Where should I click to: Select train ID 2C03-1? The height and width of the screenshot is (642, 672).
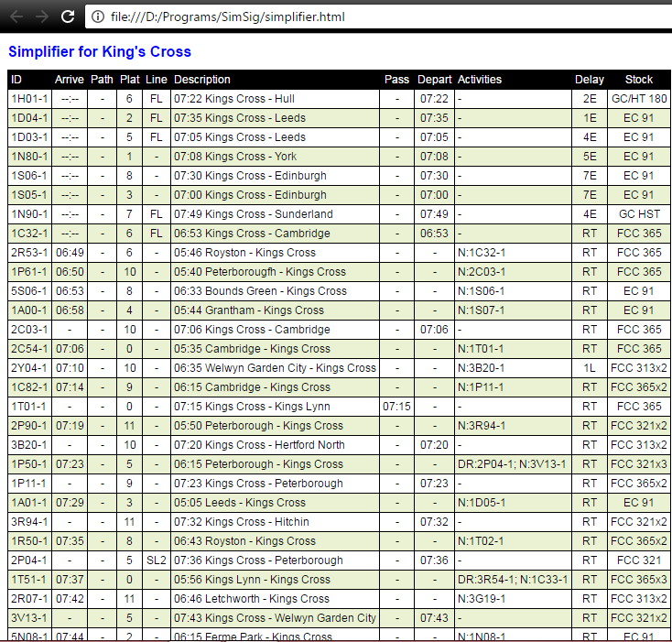click(29, 330)
